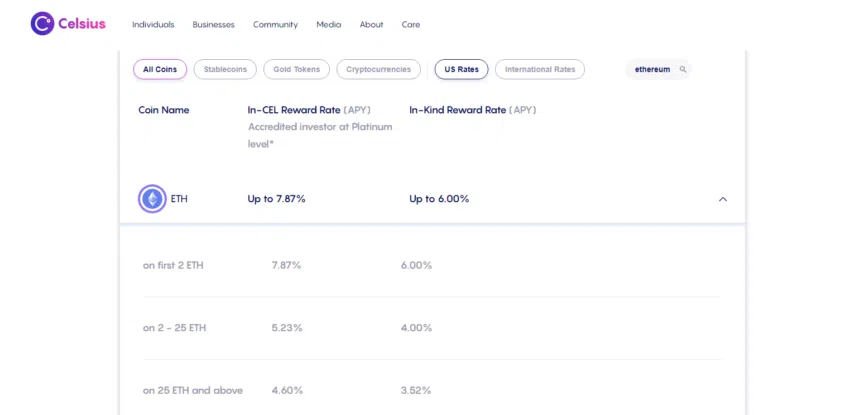Click the Celsius logo icon
Image resolution: width=850 pixels, height=415 pixels.
pos(43,23)
